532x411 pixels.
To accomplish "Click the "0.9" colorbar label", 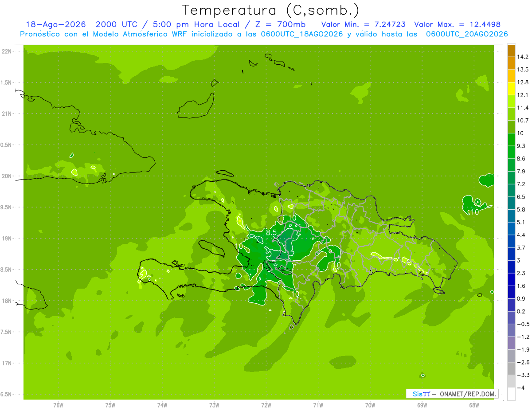I will click(x=521, y=298).
